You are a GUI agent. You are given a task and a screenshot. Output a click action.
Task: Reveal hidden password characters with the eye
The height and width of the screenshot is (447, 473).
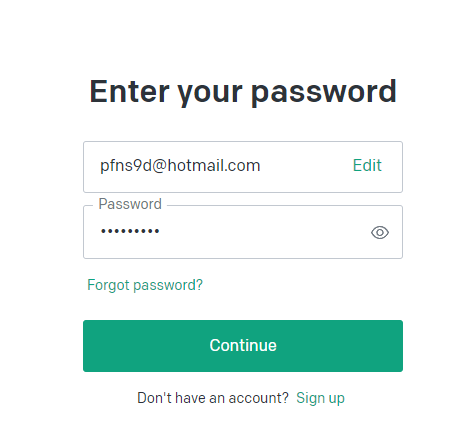click(380, 232)
